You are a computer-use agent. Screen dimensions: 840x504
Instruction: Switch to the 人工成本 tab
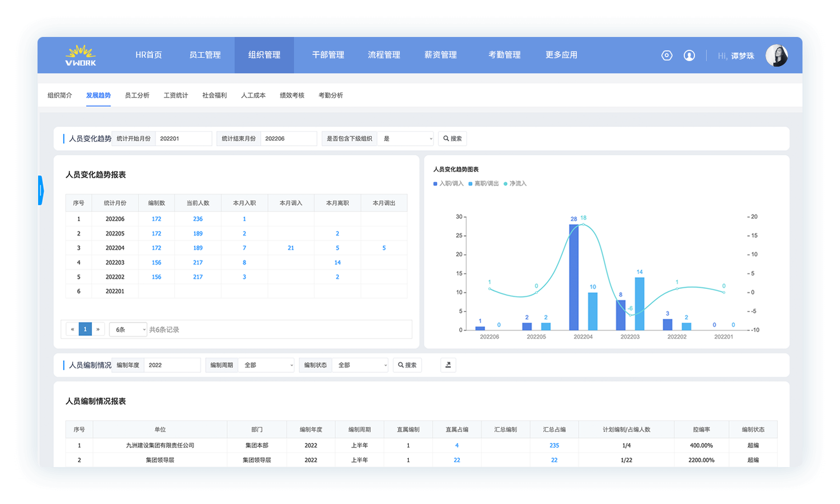click(253, 95)
